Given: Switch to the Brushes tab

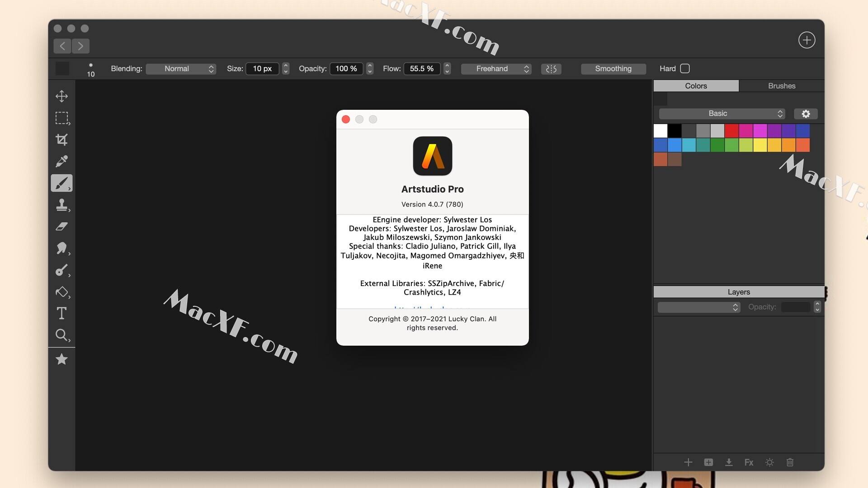Looking at the screenshot, I should 782,86.
